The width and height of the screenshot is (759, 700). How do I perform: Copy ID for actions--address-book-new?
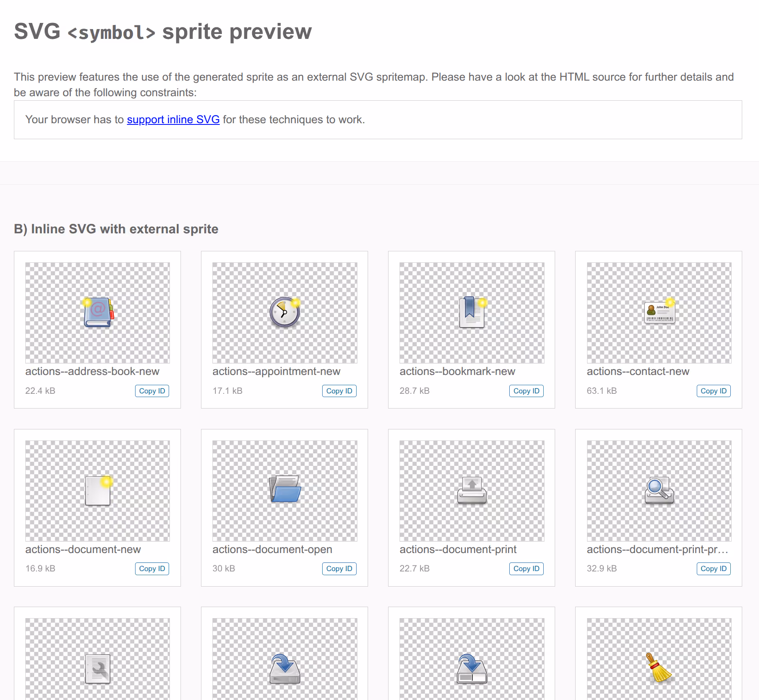click(152, 391)
